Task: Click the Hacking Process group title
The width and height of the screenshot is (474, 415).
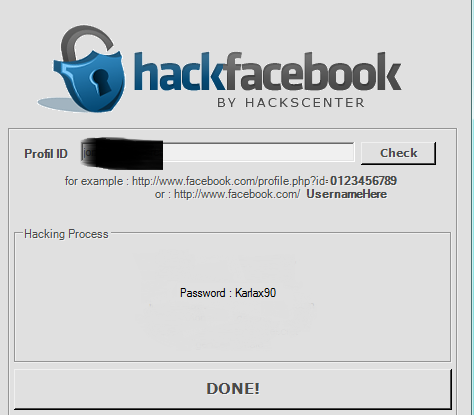Action: pos(66,234)
